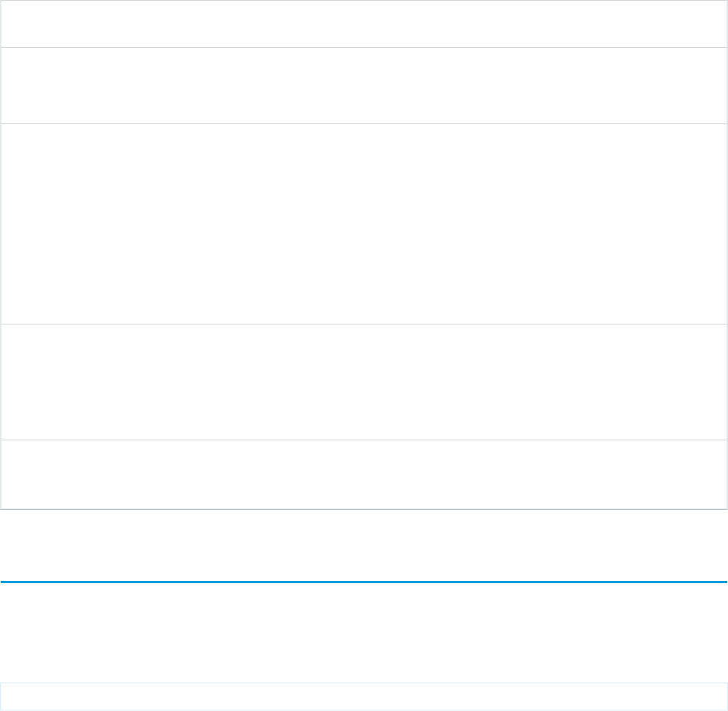The image size is (728, 711).
Task: Click the border between first and second rows
Action: pyautogui.click(x=363, y=47)
